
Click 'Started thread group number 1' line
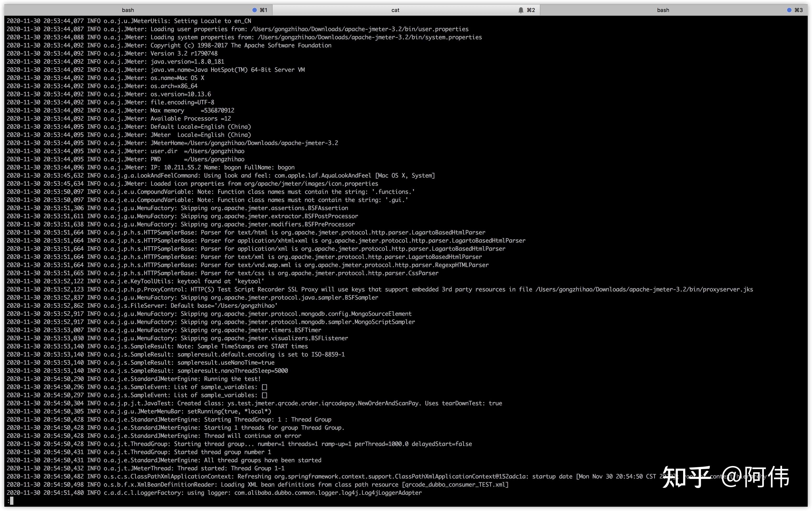[139, 452]
